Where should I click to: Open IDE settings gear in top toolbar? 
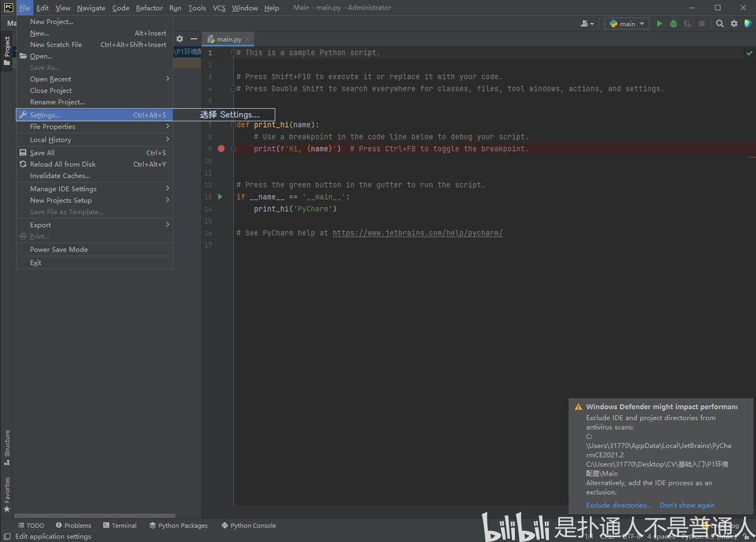(734, 23)
